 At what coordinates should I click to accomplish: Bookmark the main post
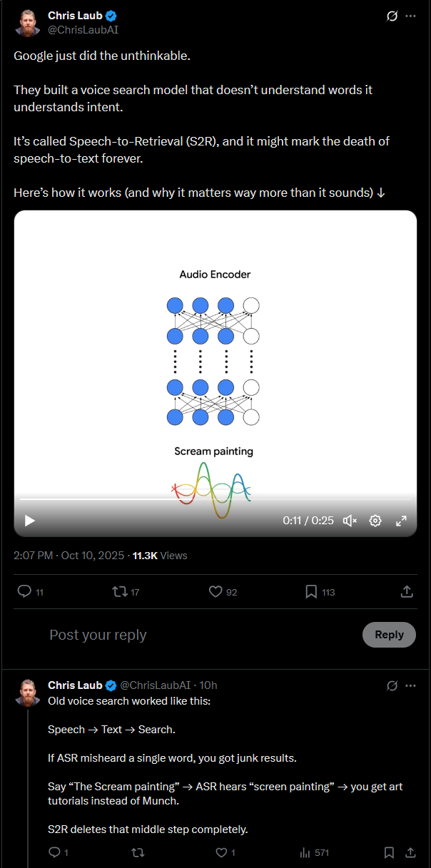[x=311, y=591]
